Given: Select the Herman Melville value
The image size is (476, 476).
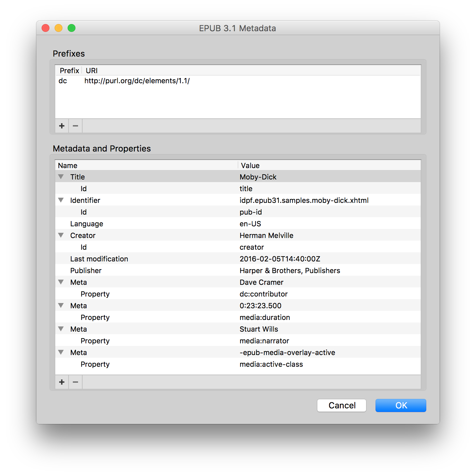Looking at the screenshot, I should 267,235.
